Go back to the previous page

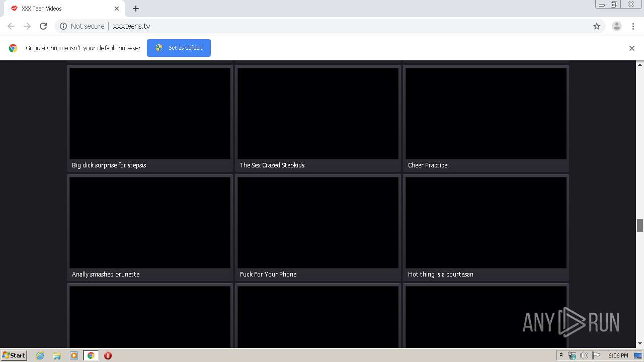pos(11,26)
